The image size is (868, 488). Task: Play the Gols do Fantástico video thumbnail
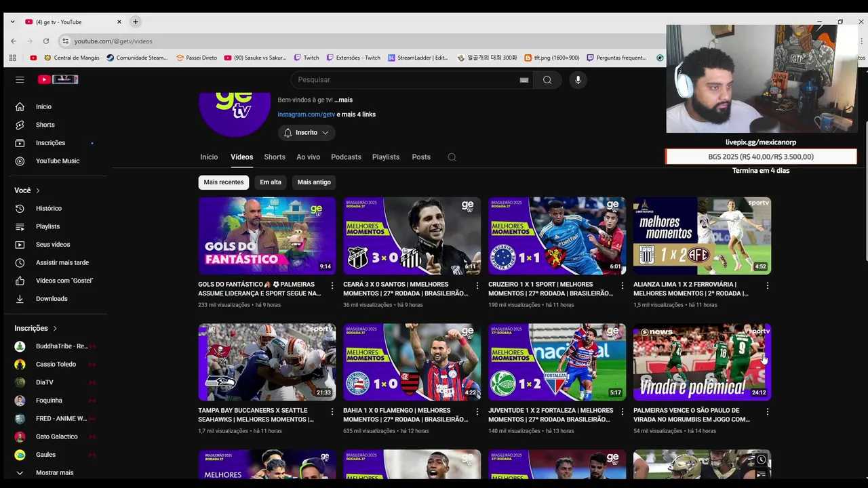click(267, 236)
